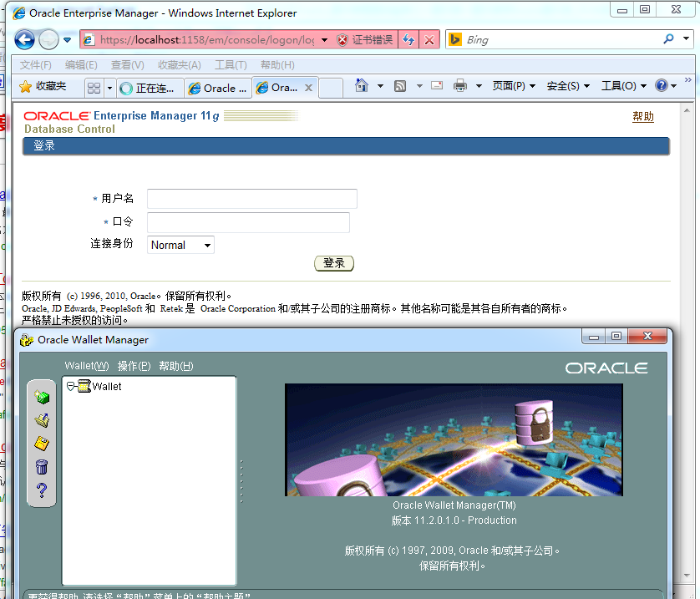Click the page scrollbar down arrow
The height and width of the screenshot is (599, 700).
[x=687, y=576]
